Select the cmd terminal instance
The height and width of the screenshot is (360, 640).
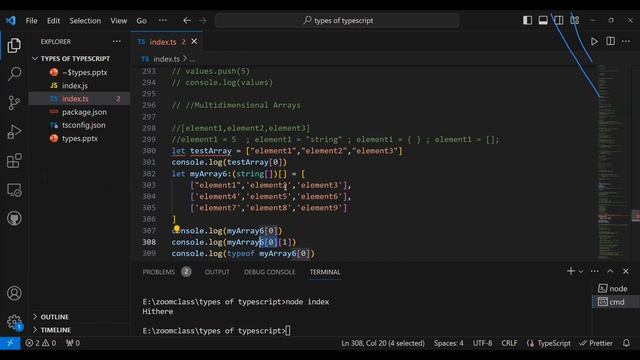click(616, 302)
